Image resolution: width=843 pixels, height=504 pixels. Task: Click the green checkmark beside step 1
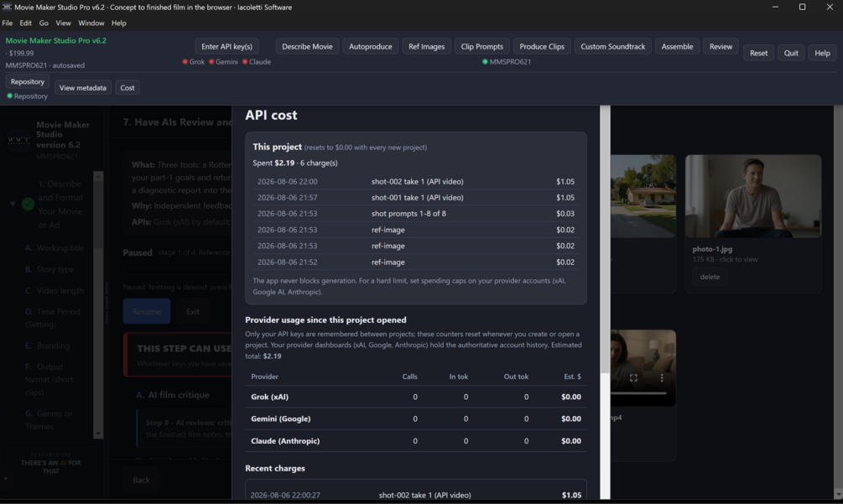point(28,204)
